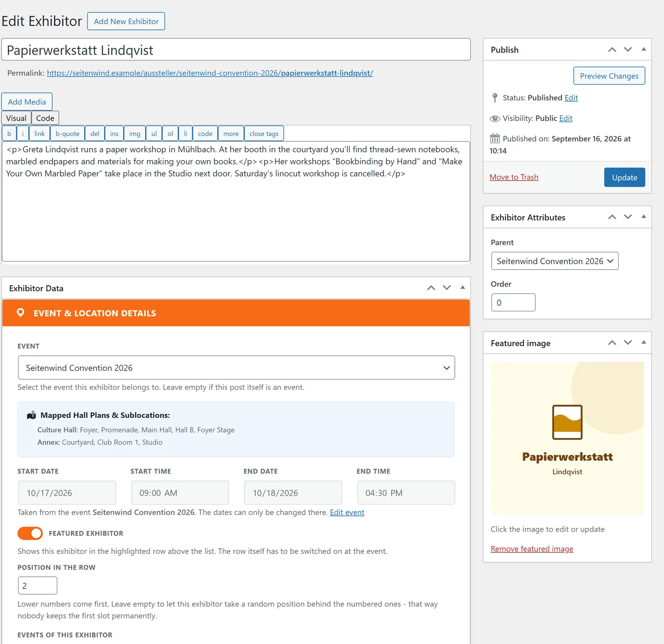664x644 pixels.
Task: Collapse the Exhibitor Data panel
Action: (x=463, y=288)
